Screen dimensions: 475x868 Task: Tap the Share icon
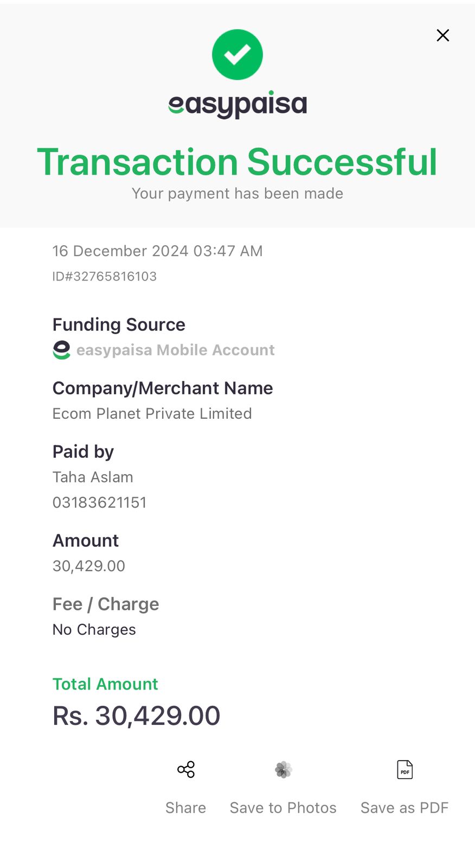tap(186, 769)
